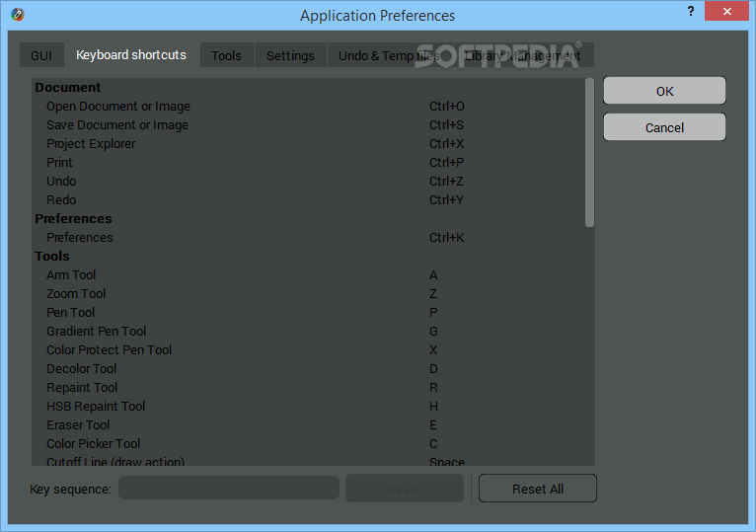This screenshot has width=756, height=532.
Task: Select the Arm Tool row
Action: 309,275
